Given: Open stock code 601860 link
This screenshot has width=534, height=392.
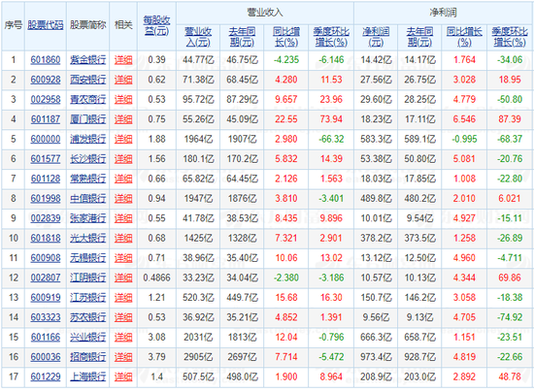Looking at the screenshot, I should point(46,60).
